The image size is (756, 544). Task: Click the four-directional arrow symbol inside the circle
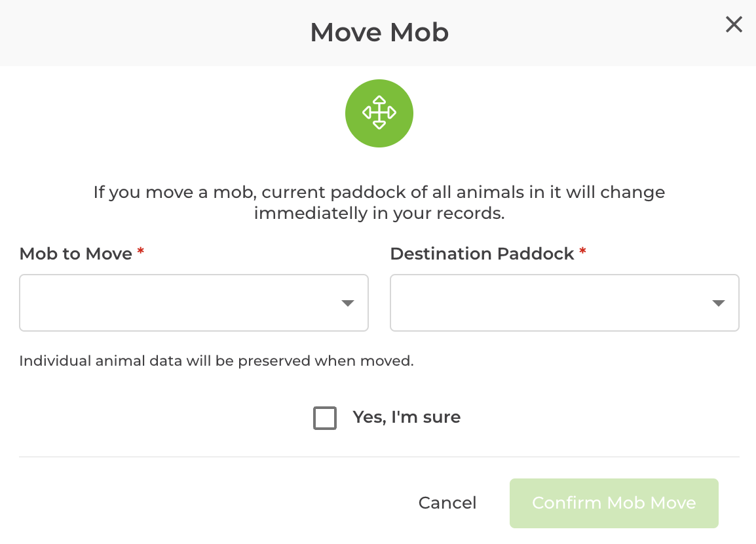[x=379, y=113]
